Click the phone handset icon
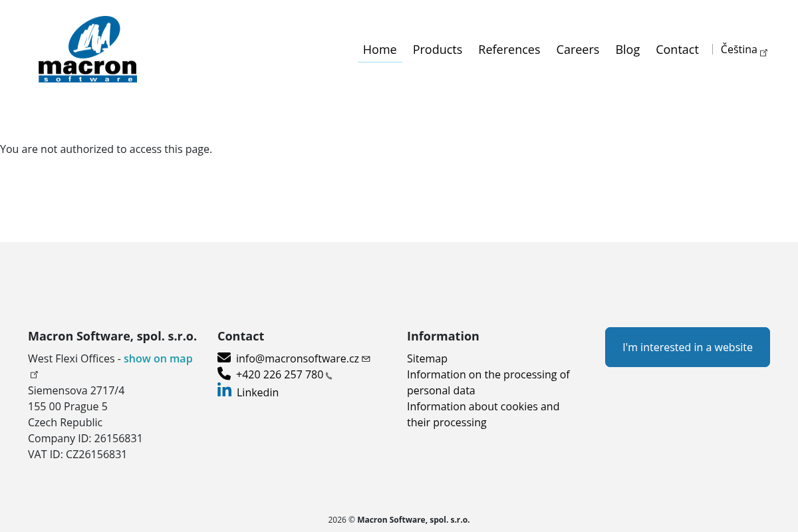The width and height of the screenshot is (798, 532). [x=224, y=374]
